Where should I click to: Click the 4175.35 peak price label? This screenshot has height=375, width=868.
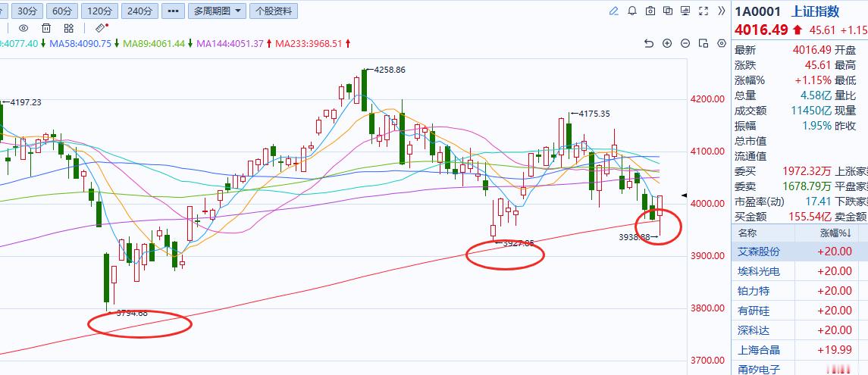coord(594,114)
